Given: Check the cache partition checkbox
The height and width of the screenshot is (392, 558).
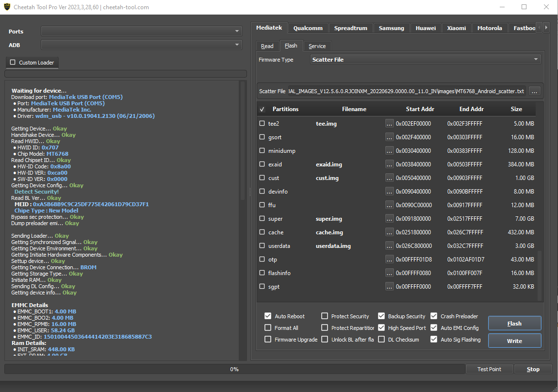Looking at the screenshot, I should point(262,232).
